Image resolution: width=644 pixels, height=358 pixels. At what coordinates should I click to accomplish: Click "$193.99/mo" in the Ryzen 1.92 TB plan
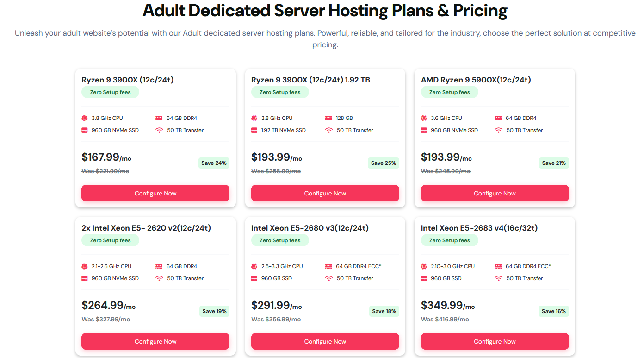click(x=277, y=157)
